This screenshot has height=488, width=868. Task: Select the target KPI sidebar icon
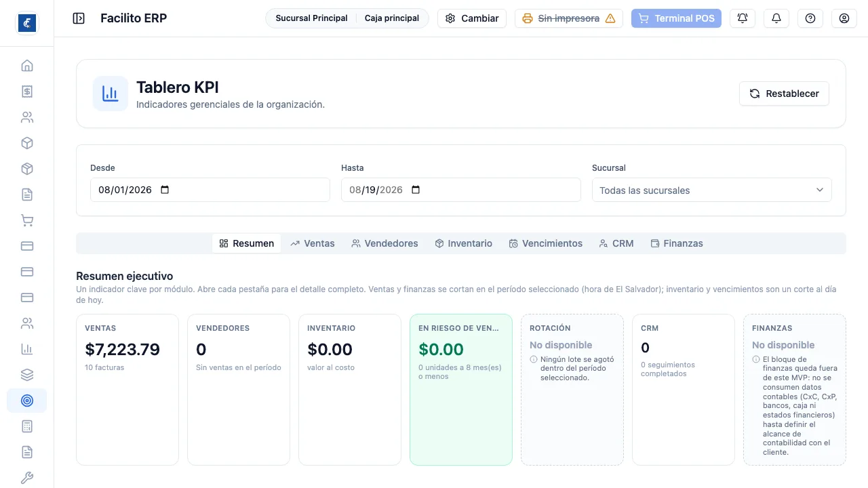coord(27,401)
